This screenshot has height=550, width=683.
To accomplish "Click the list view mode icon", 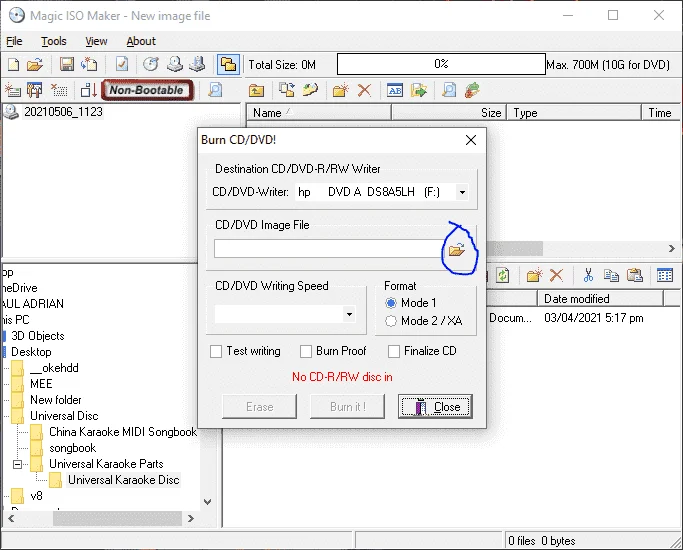I will tap(665, 275).
